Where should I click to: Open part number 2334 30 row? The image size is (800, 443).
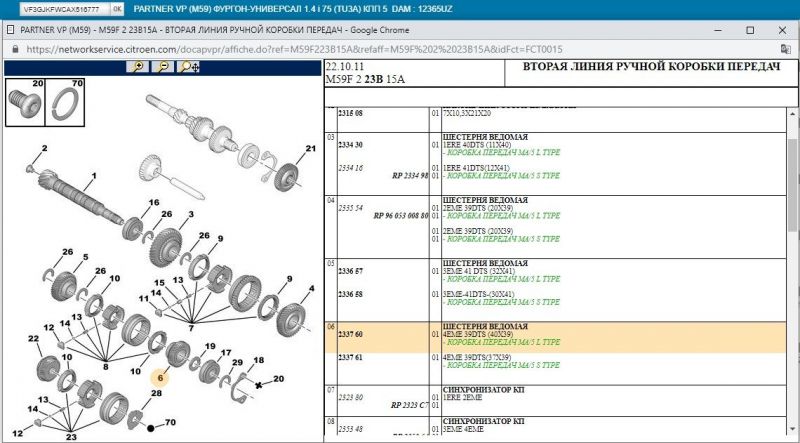click(350, 145)
